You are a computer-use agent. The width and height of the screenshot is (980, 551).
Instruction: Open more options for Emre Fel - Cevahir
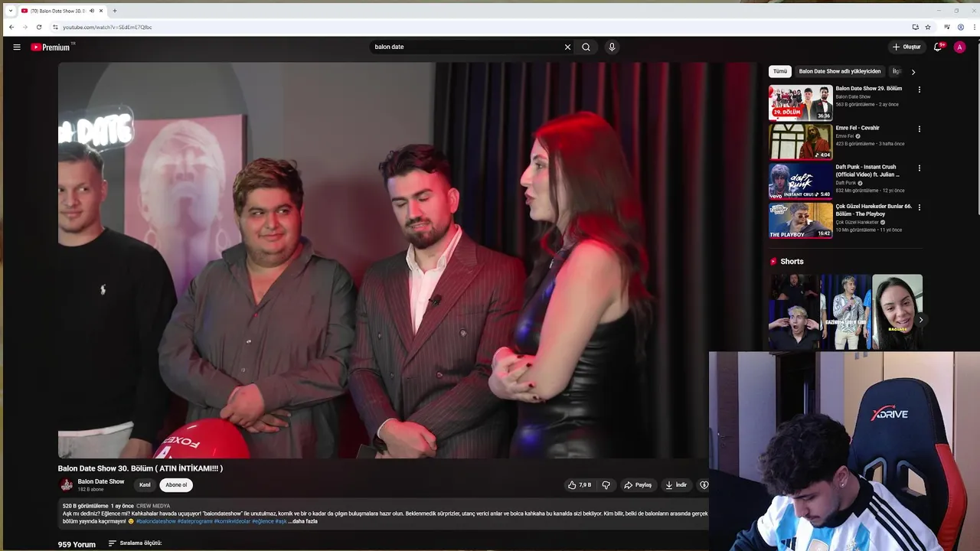coord(920,129)
